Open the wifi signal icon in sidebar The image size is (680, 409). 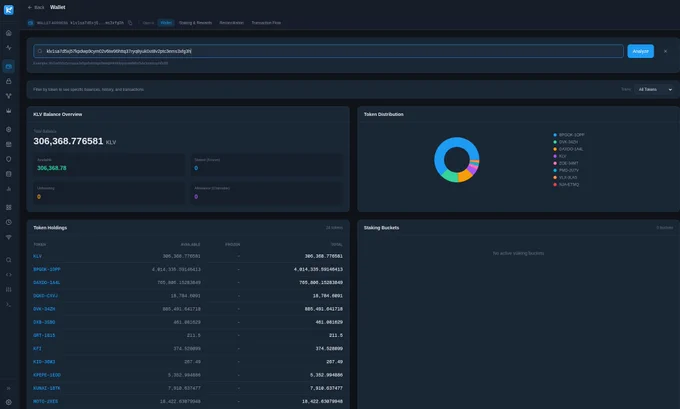click(9, 237)
